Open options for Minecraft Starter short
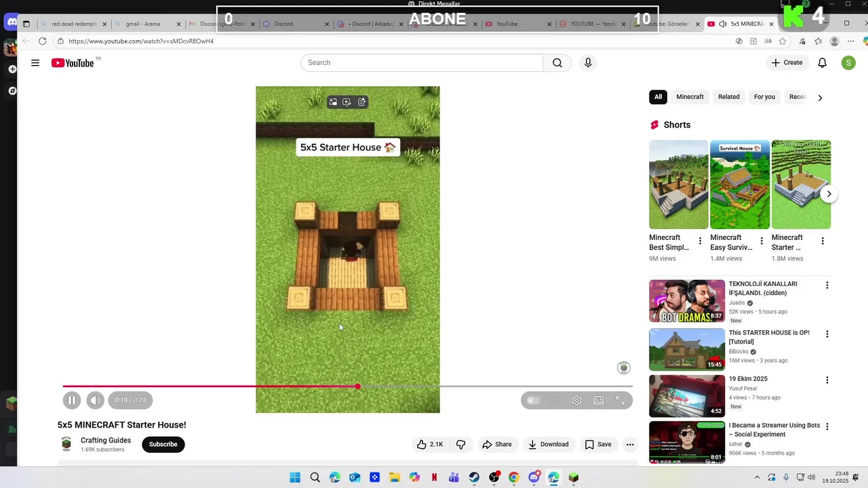The height and width of the screenshot is (488, 868). pyautogui.click(x=823, y=241)
